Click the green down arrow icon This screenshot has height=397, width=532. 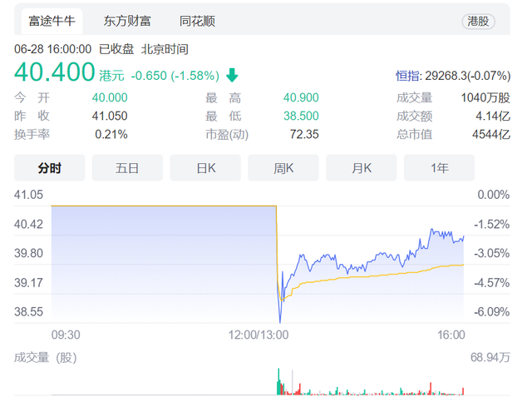pyautogui.click(x=232, y=75)
